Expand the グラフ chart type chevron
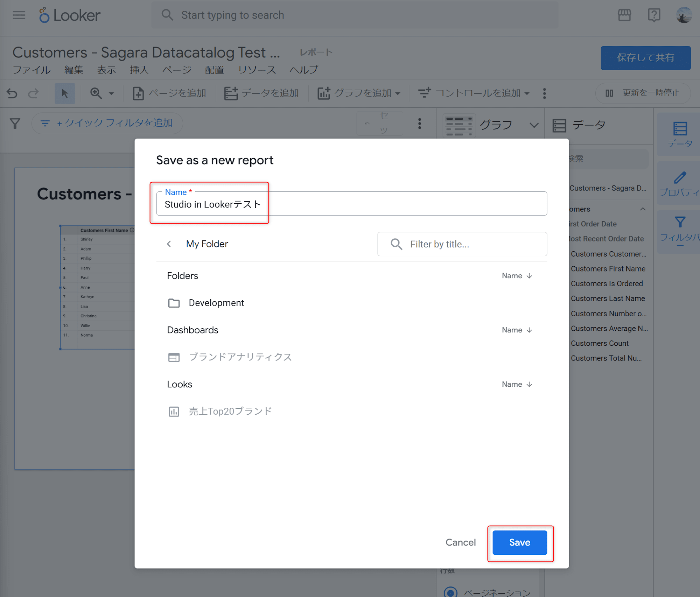 (534, 125)
